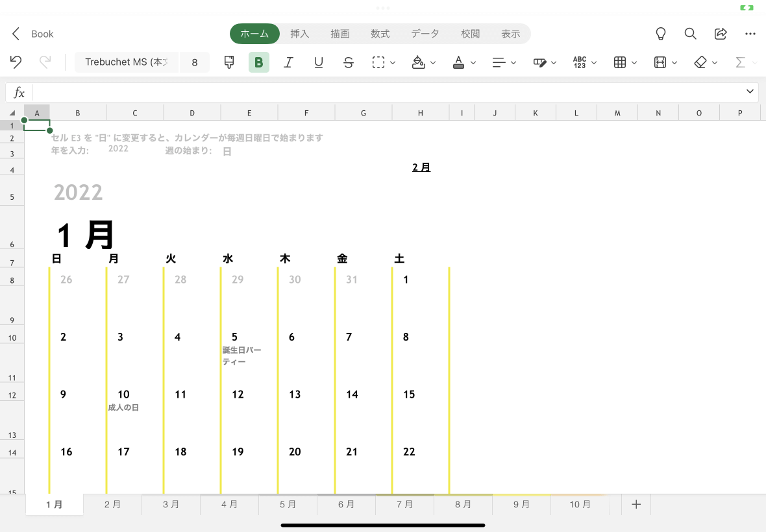
Task: Open number format dropdown arrow
Action: [x=593, y=62]
